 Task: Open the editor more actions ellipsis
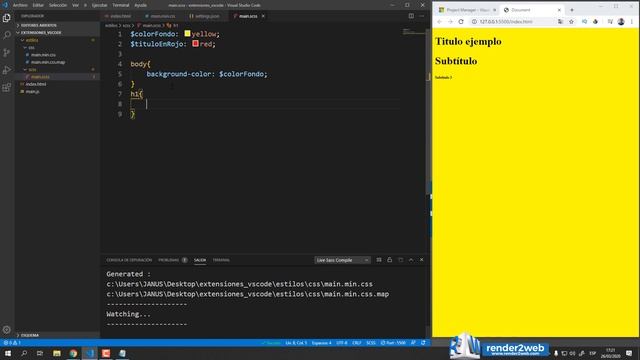point(422,16)
